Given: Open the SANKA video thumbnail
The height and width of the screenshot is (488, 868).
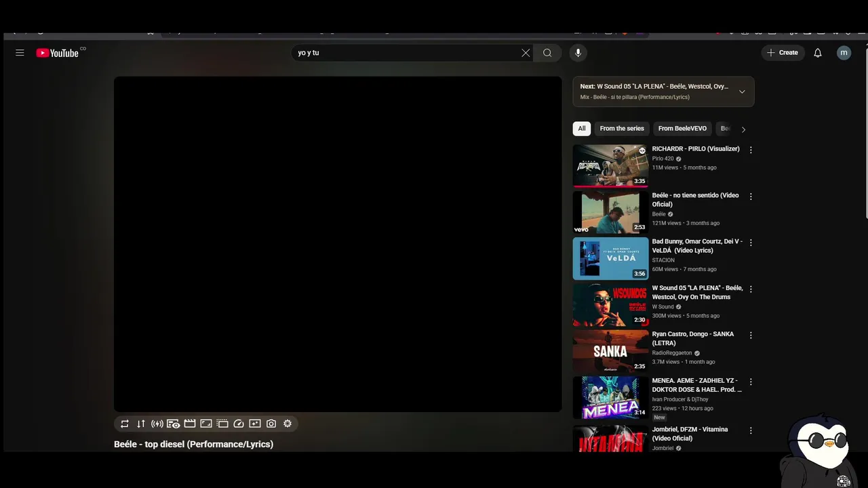Looking at the screenshot, I should 610,351.
